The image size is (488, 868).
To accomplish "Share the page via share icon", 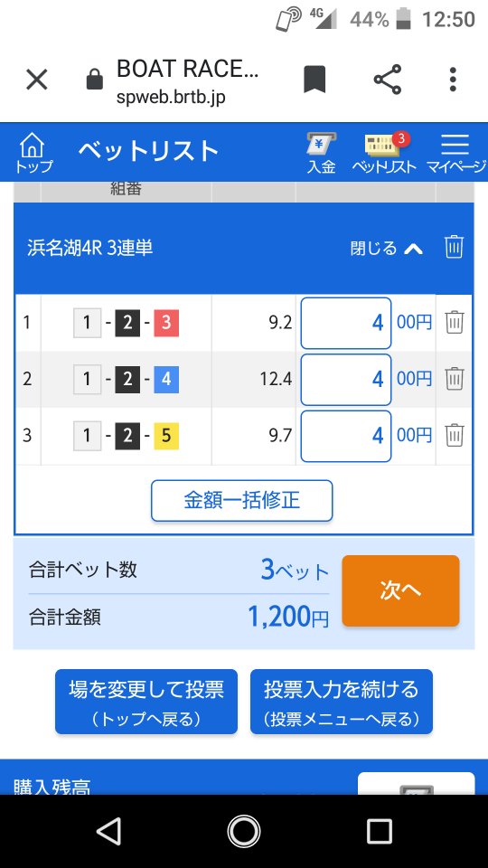I will click(388, 80).
